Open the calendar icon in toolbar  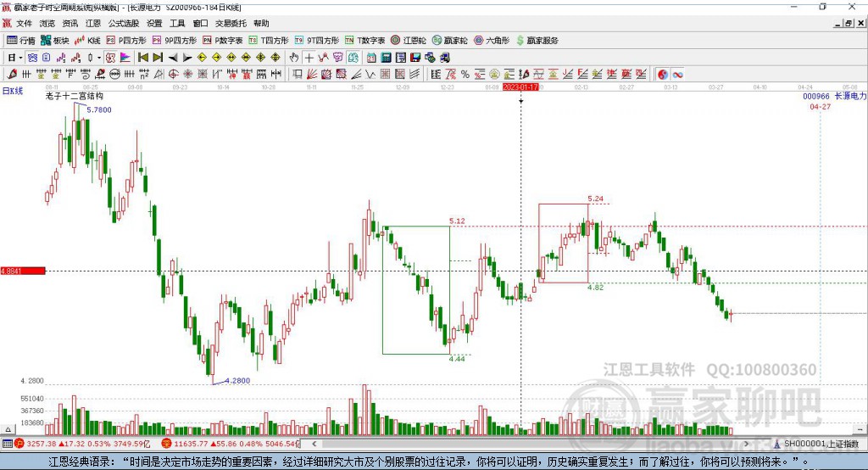(371, 58)
